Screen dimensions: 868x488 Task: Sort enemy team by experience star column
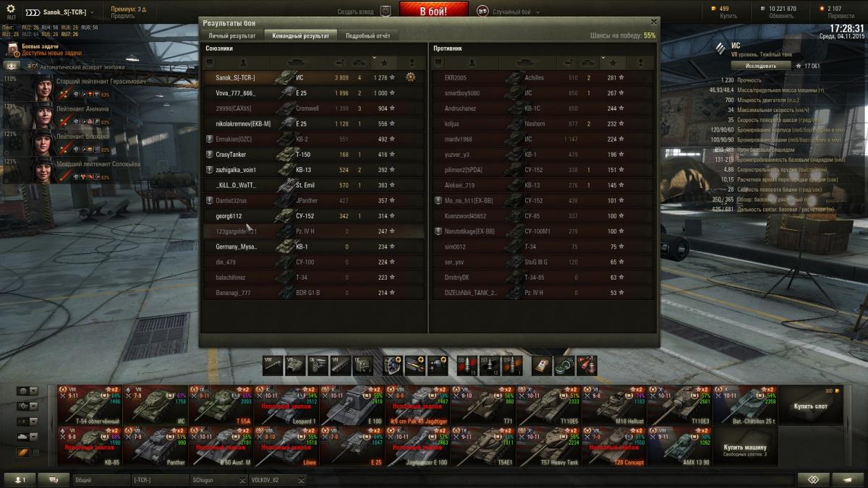(612, 63)
